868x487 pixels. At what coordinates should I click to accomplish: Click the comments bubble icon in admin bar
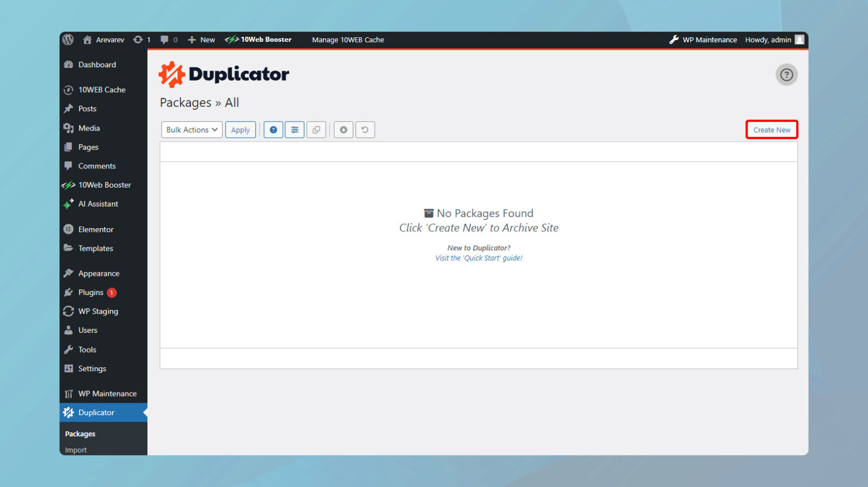click(x=163, y=40)
